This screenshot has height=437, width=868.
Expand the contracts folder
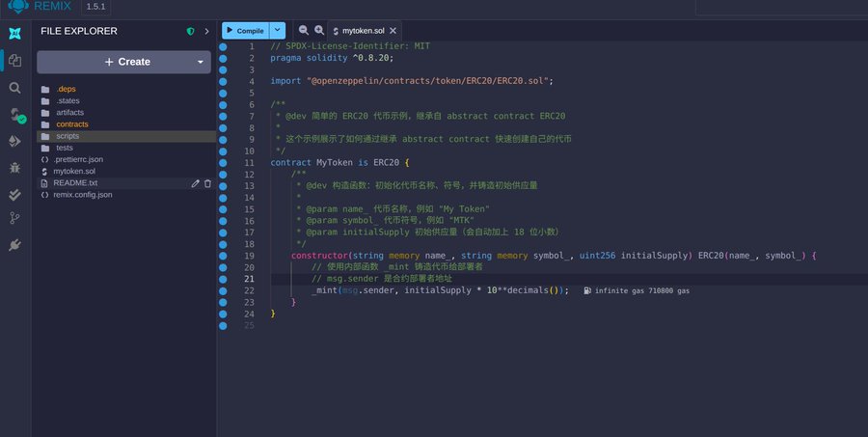72,124
